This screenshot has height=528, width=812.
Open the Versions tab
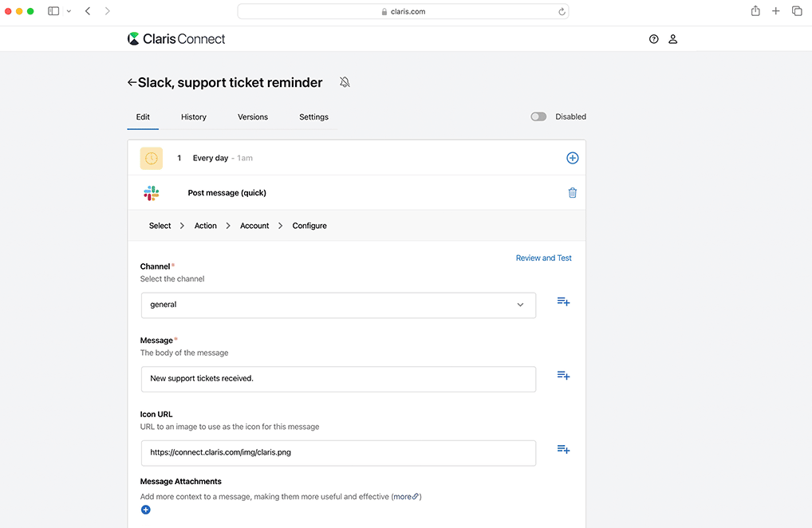(x=252, y=116)
